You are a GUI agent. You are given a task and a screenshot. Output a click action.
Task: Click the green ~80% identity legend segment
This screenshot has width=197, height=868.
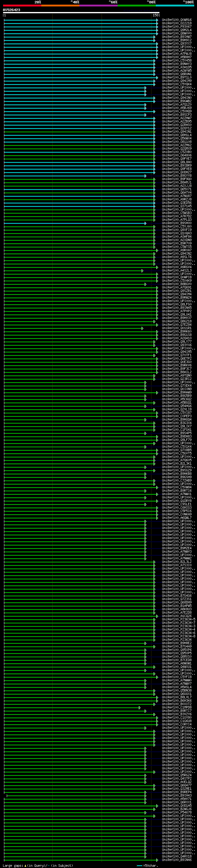click(137, 6)
